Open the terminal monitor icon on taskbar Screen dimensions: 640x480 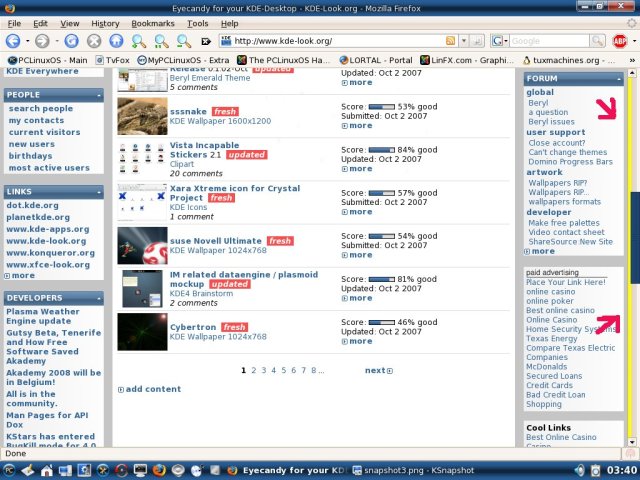click(x=140, y=470)
